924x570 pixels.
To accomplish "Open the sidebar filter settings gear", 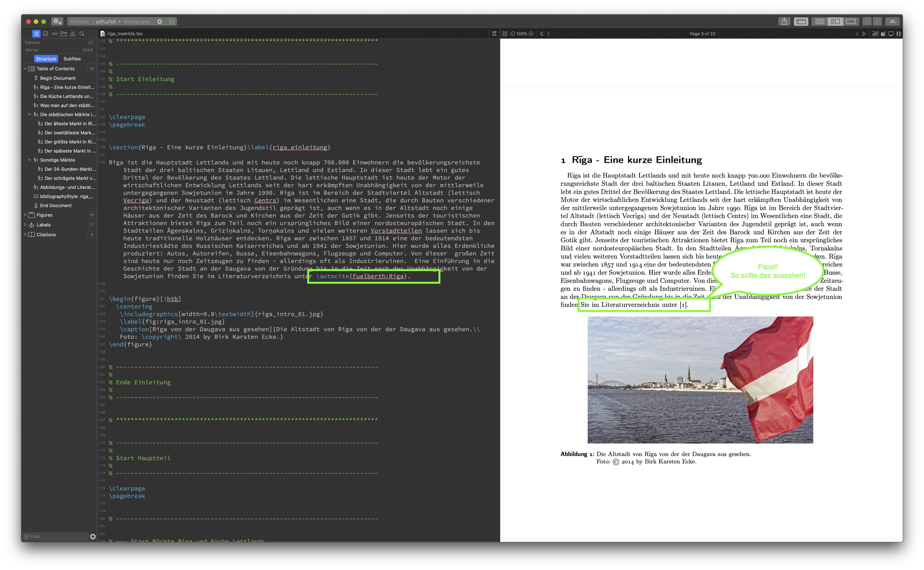I will 93,536.
